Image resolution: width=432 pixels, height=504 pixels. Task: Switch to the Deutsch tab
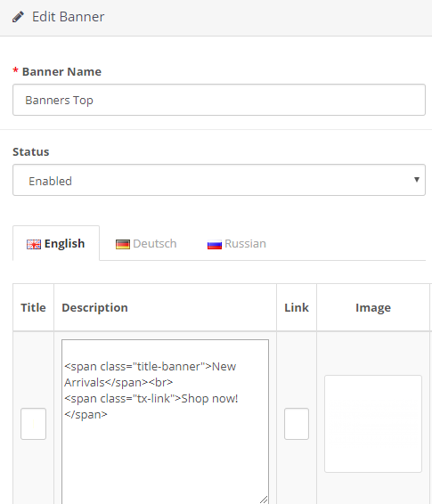pyautogui.click(x=146, y=243)
